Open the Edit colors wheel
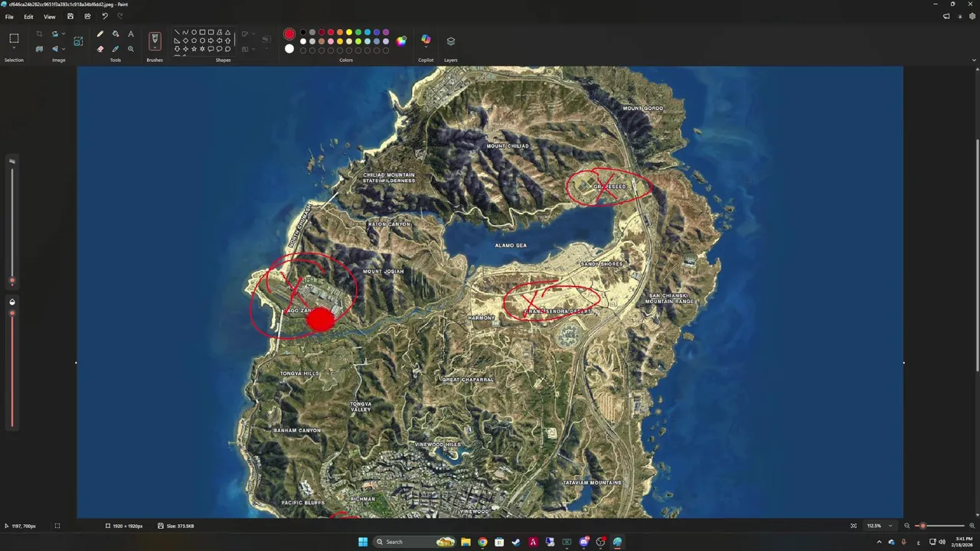This screenshot has height=551, width=980. pyautogui.click(x=401, y=41)
